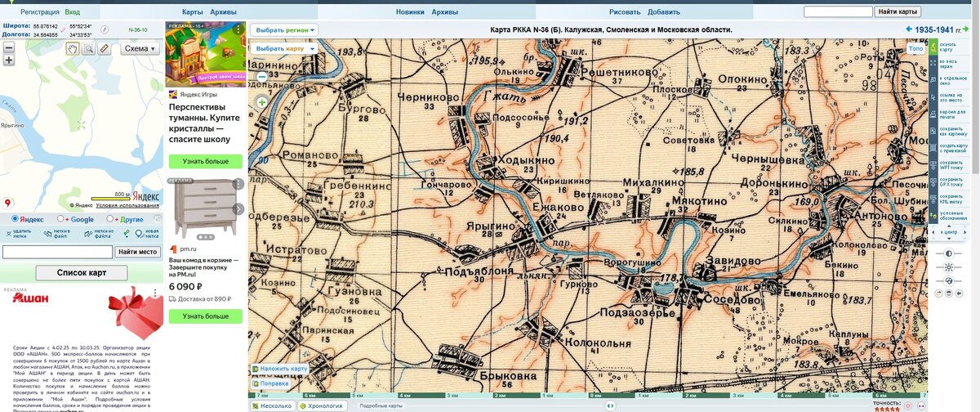Click 'во весь экран' fullscreen option
The image size is (980, 412).
[947, 62]
